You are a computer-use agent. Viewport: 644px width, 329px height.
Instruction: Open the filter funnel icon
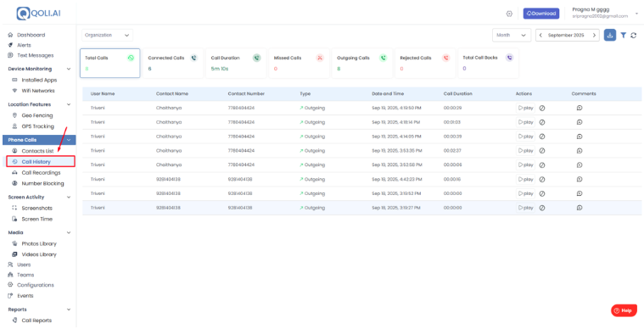point(623,36)
